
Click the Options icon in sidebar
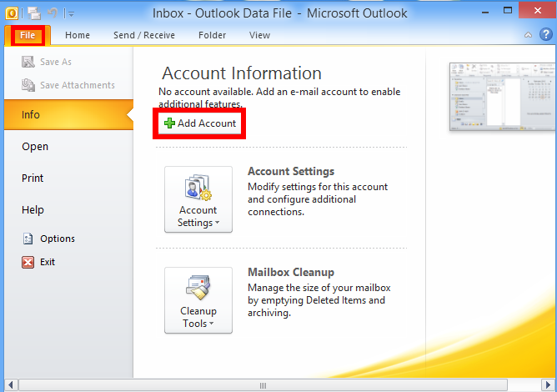28,239
